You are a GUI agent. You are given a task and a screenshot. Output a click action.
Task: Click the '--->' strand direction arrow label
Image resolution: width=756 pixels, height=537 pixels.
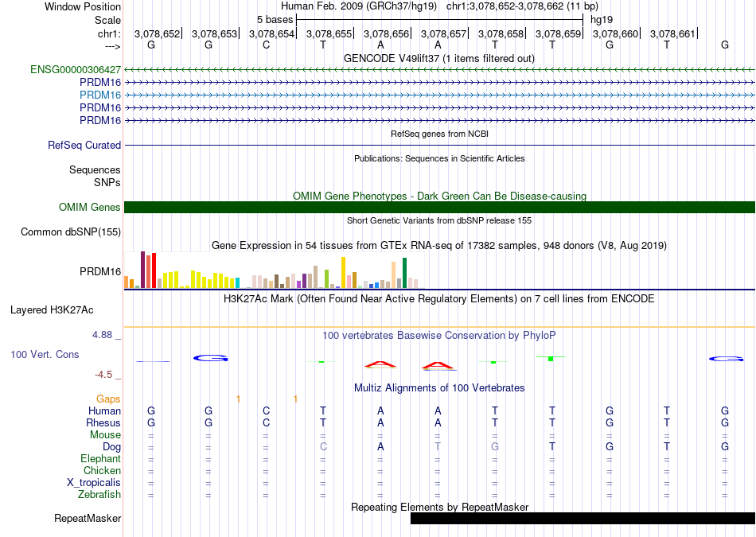(x=113, y=46)
